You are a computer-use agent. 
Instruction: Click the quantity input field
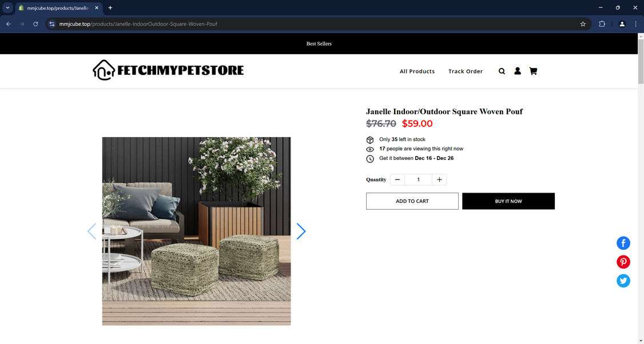click(418, 179)
